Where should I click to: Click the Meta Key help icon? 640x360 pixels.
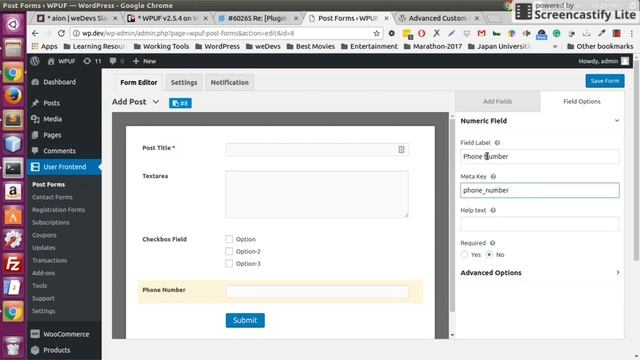(493, 177)
